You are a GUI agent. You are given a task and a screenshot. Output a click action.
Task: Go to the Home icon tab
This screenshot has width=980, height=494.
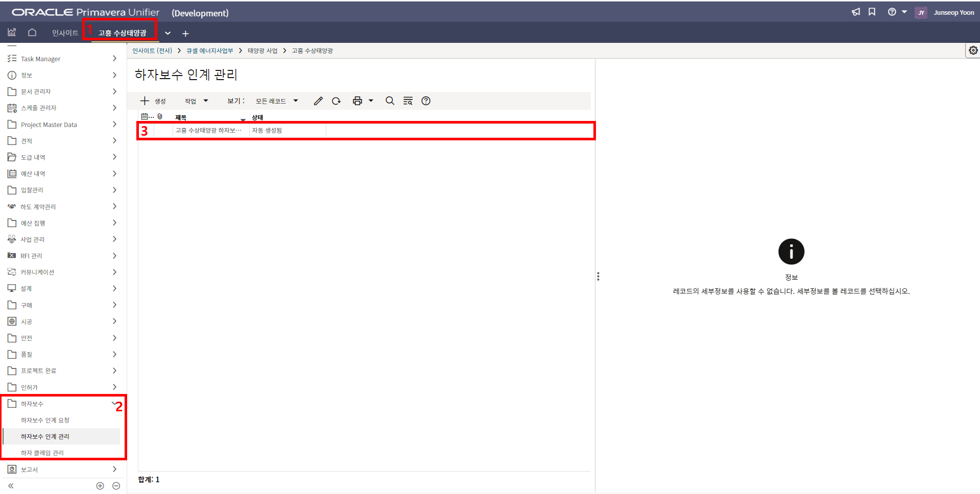[32, 33]
